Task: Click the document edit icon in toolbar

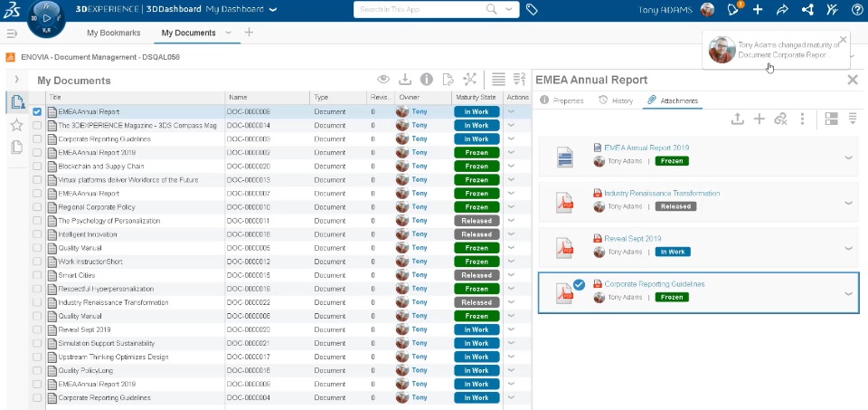Action: tap(448, 80)
